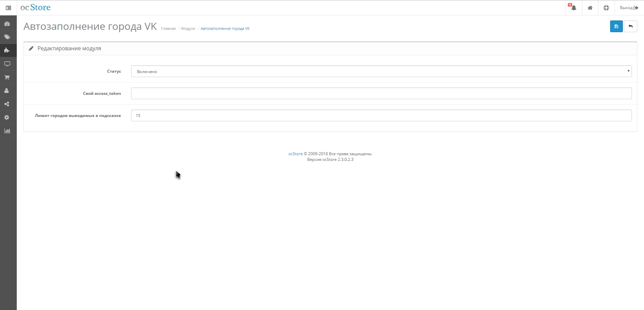This screenshot has width=644, height=310.
Task: Cancel with the back arrow button
Action: click(x=631, y=26)
